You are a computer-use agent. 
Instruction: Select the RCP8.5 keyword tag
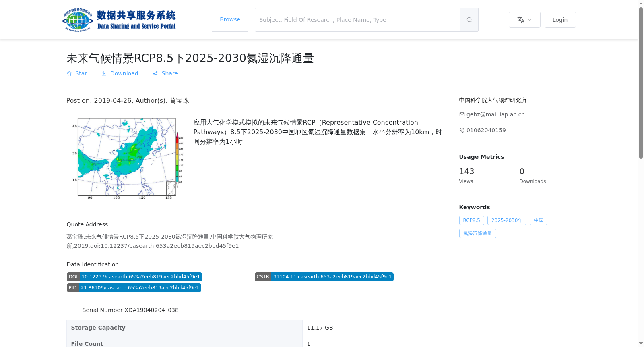(471, 220)
